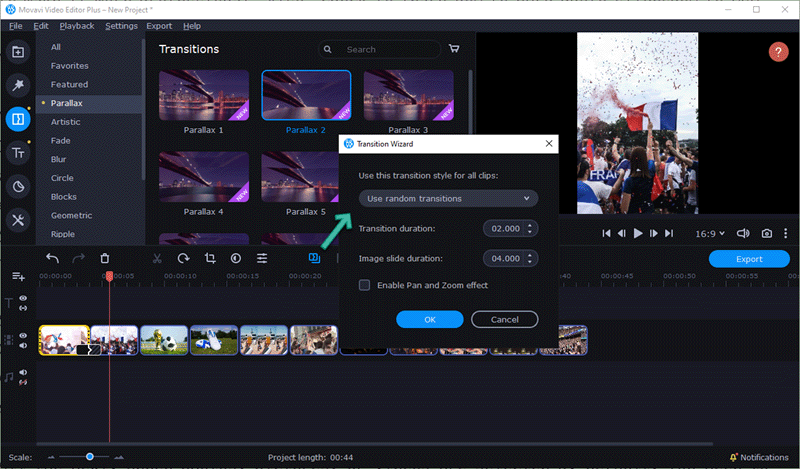Click the shopping cart store icon
The image size is (800, 469).
(x=454, y=49)
